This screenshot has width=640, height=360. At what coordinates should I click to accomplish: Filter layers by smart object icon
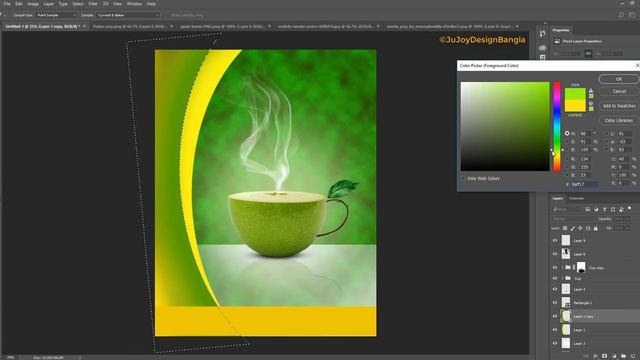621,209
